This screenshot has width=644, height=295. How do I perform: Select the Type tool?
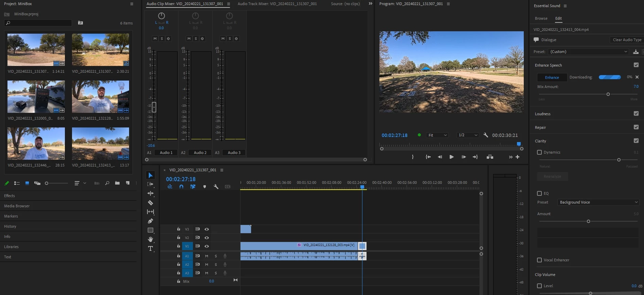coord(150,248)
